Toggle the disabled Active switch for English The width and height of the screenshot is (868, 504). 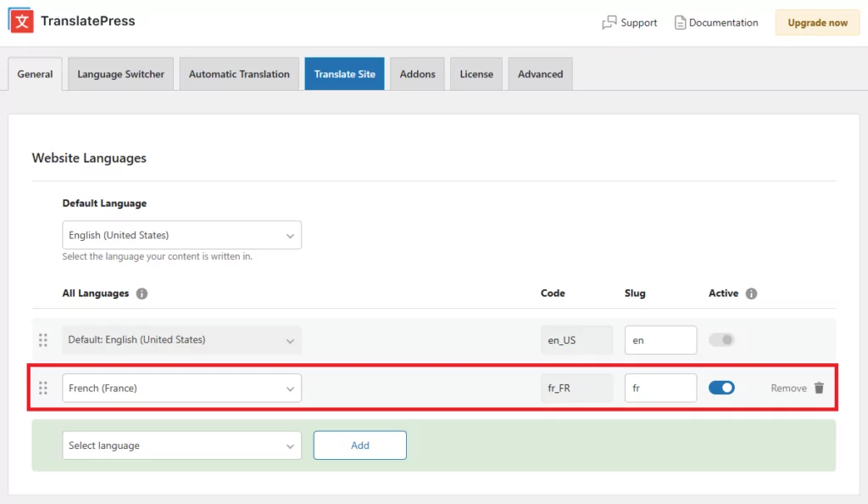[722, 339]
